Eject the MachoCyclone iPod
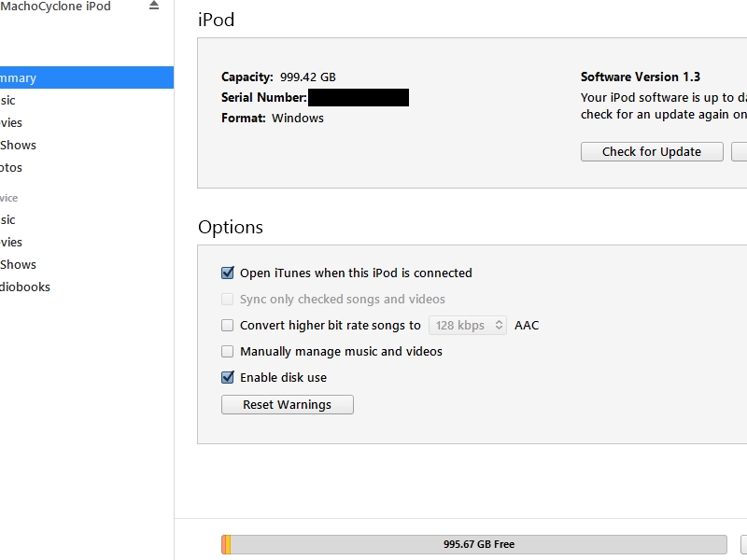The width and height of the screenshot is (747, 560). point(154,6)
